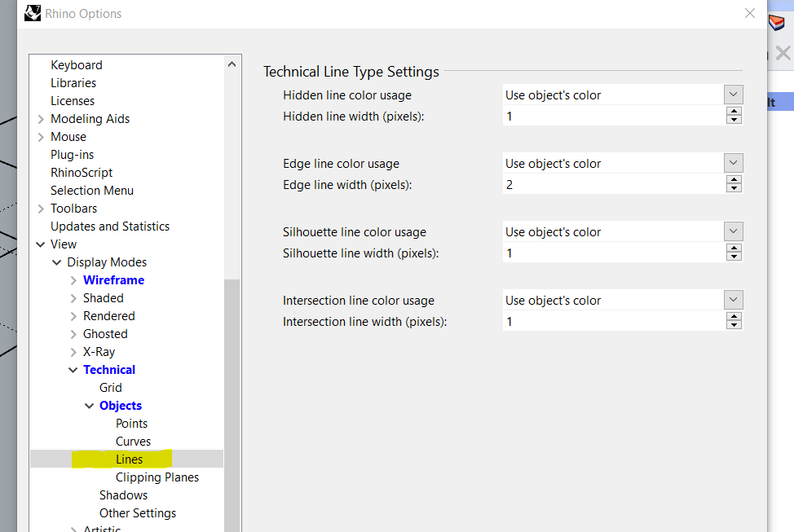Open Hidden line color usage dropdown
The image size is (794, 532).
pos(734,95)
